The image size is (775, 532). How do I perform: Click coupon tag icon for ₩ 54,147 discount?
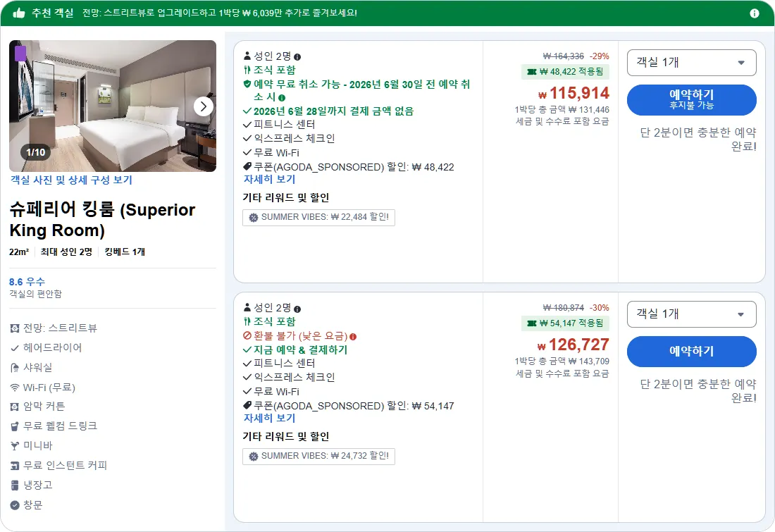247,405
